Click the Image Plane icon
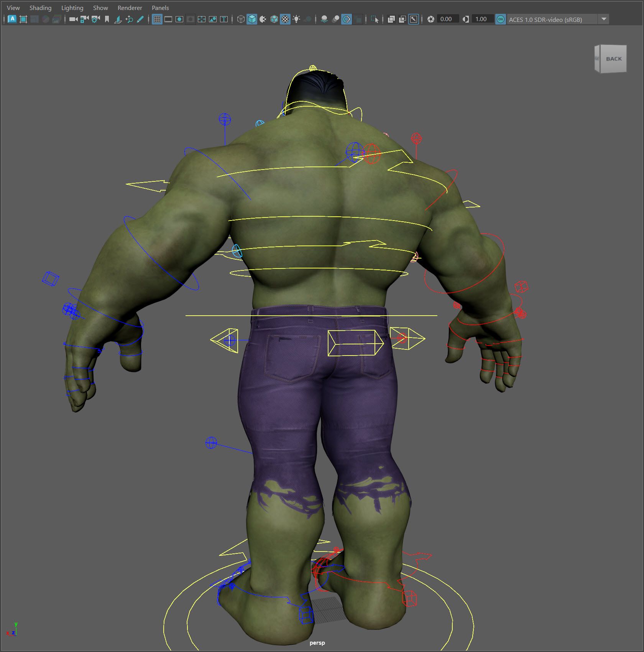644x652 pixels. click(x=118, y=19)
